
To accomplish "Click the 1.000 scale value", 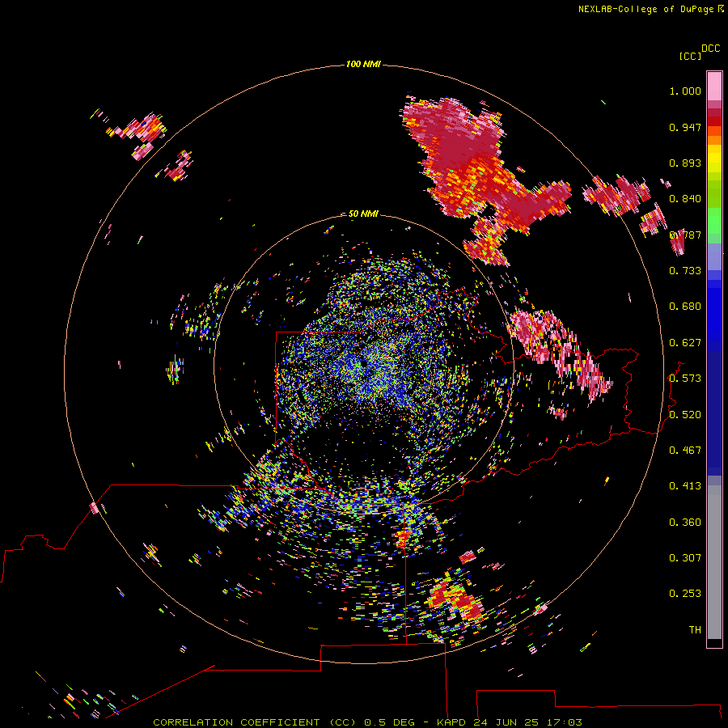I will [685, 91].
